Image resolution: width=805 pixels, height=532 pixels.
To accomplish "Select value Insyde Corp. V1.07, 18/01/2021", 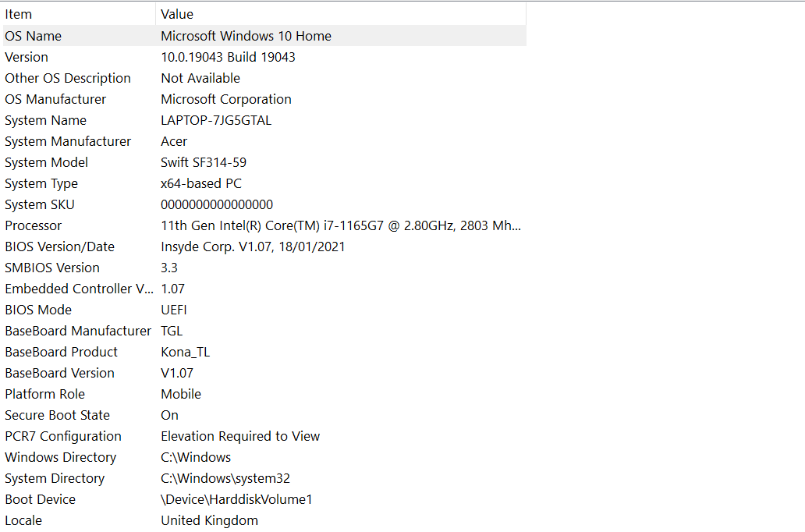I will click(253, 246).
